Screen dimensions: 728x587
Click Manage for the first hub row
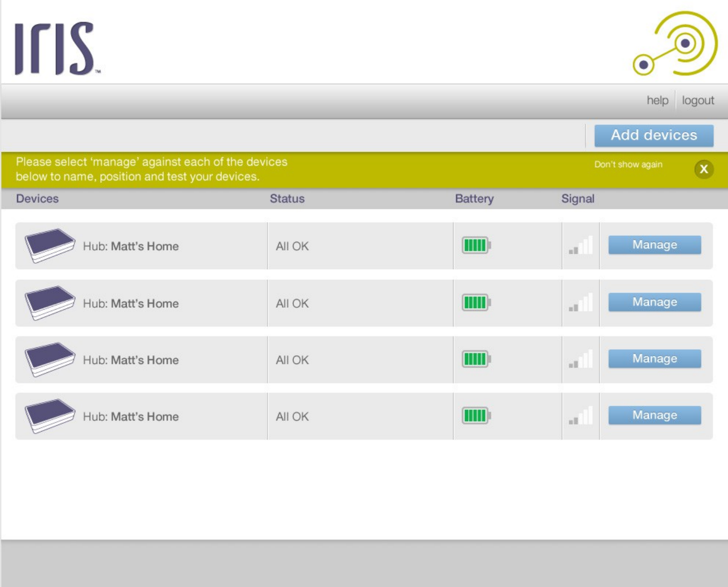(x=655, y=245)
